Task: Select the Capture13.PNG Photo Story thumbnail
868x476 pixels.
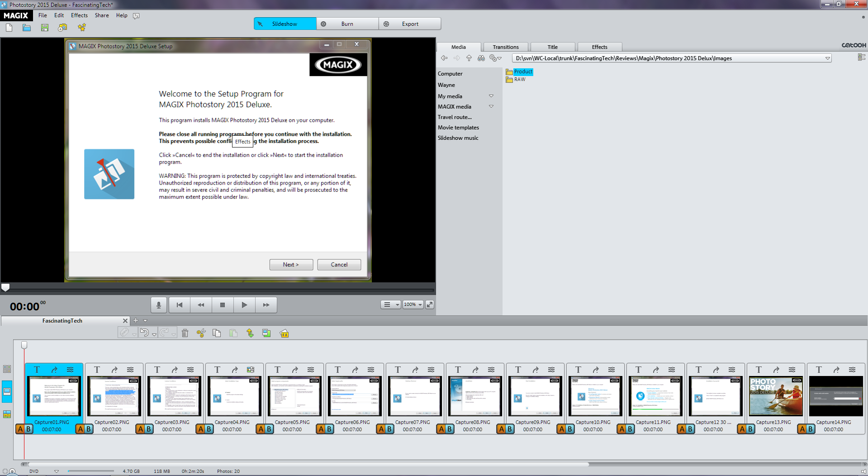Action: click(776, 396)
